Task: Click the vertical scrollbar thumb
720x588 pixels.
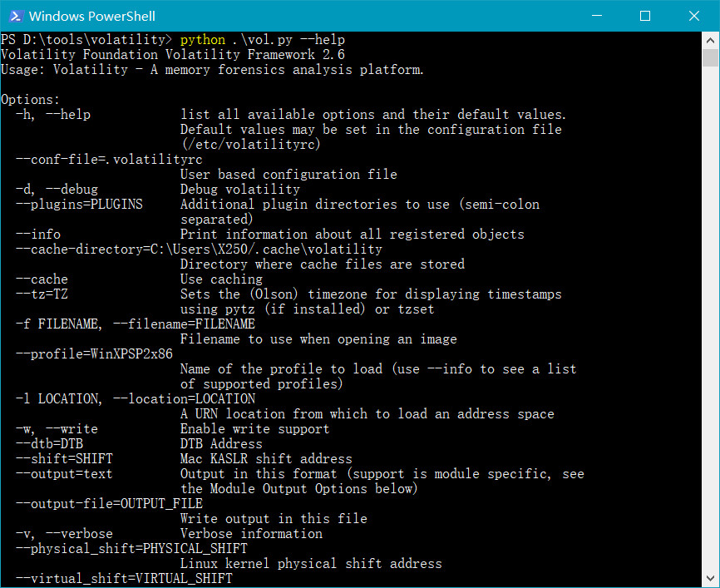Action: pos(710,58)
